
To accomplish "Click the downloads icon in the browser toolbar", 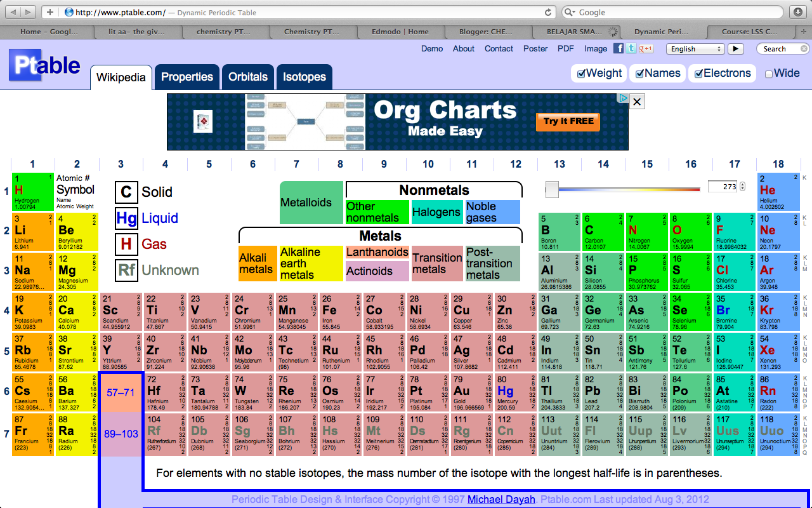I will tap(797, 11).
